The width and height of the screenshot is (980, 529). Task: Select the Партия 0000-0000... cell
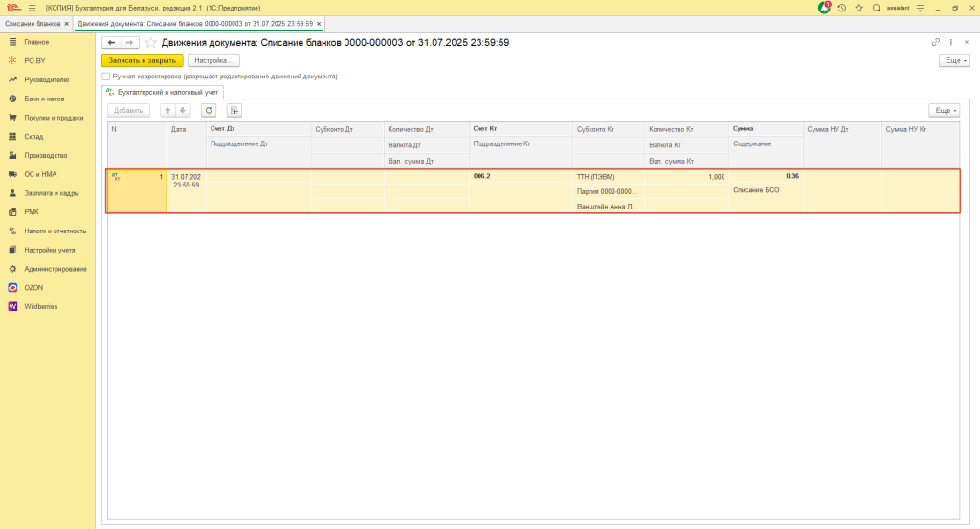pyautogui.click(x=608, y=191)
